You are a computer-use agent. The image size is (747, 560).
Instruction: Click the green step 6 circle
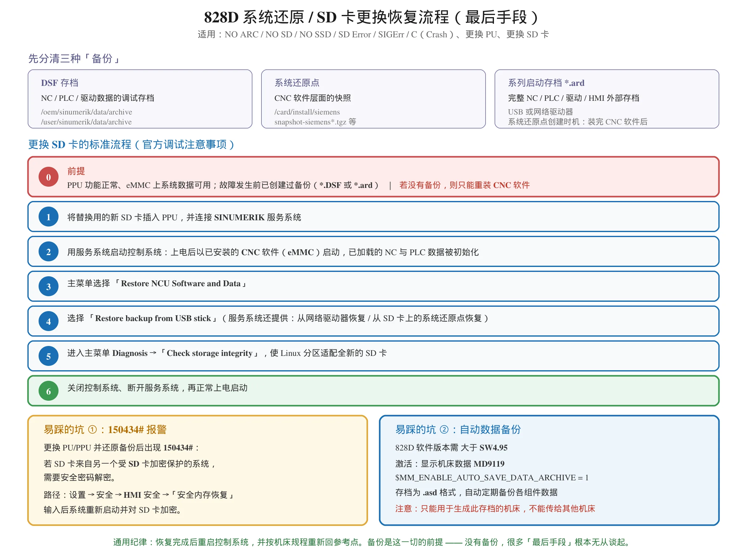(49, 391)
